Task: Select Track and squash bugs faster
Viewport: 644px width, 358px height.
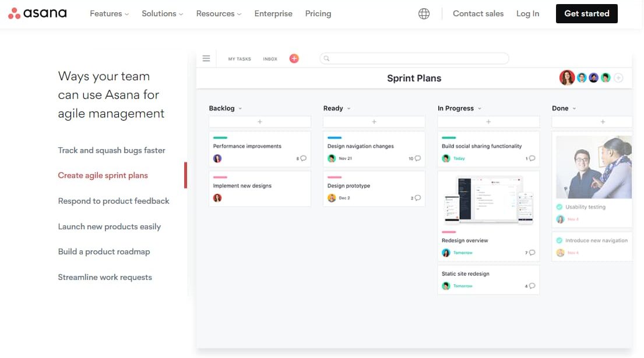Action: 111,151
